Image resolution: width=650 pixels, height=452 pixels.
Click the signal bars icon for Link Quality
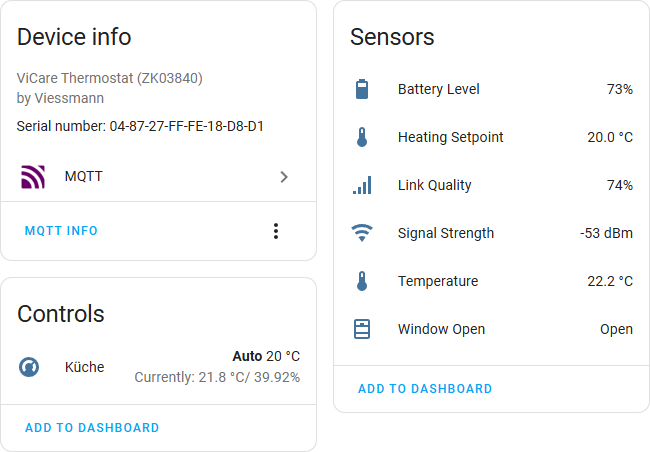[x=362, y=186]
